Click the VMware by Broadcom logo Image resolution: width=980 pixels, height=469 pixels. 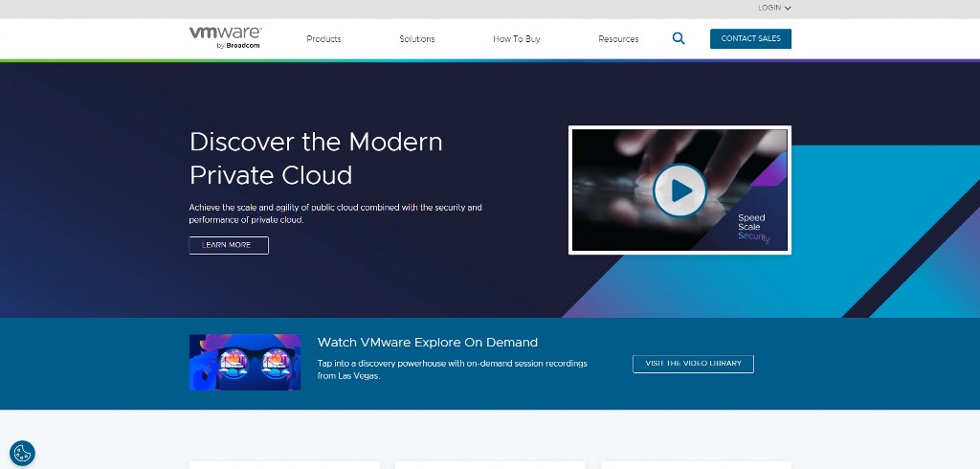coord(225,37)
